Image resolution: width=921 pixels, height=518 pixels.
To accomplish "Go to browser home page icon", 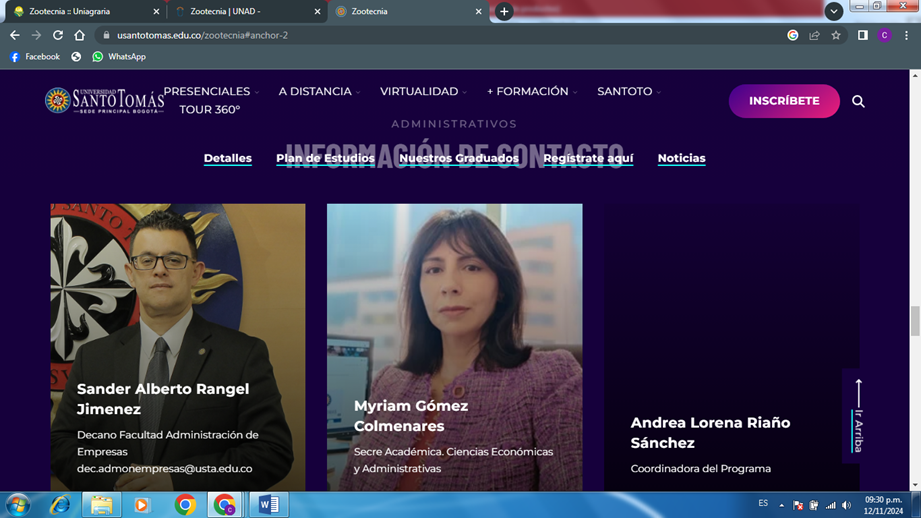I will (x=80, y=35).
